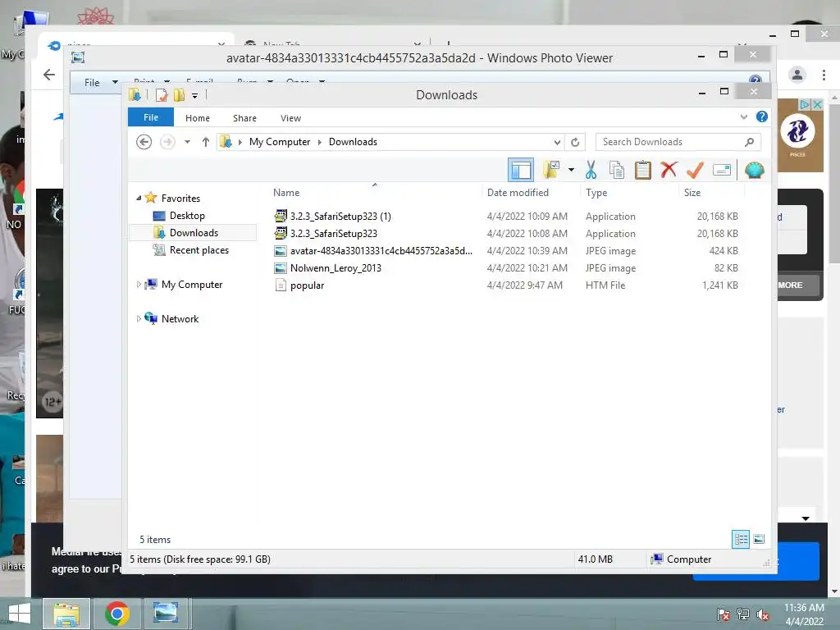Select Network in navigation pane
The width and height of the screenshot is (840, 630).
click(180, 319)
